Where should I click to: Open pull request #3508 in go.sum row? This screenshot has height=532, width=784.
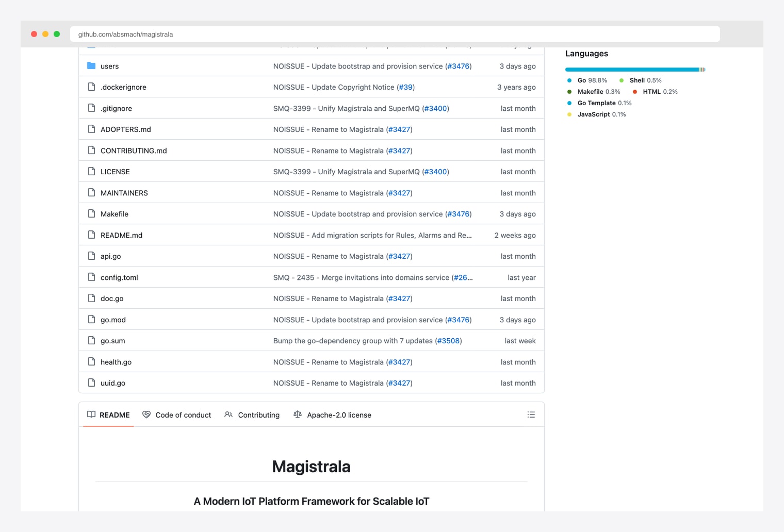[x=448, y=341]
